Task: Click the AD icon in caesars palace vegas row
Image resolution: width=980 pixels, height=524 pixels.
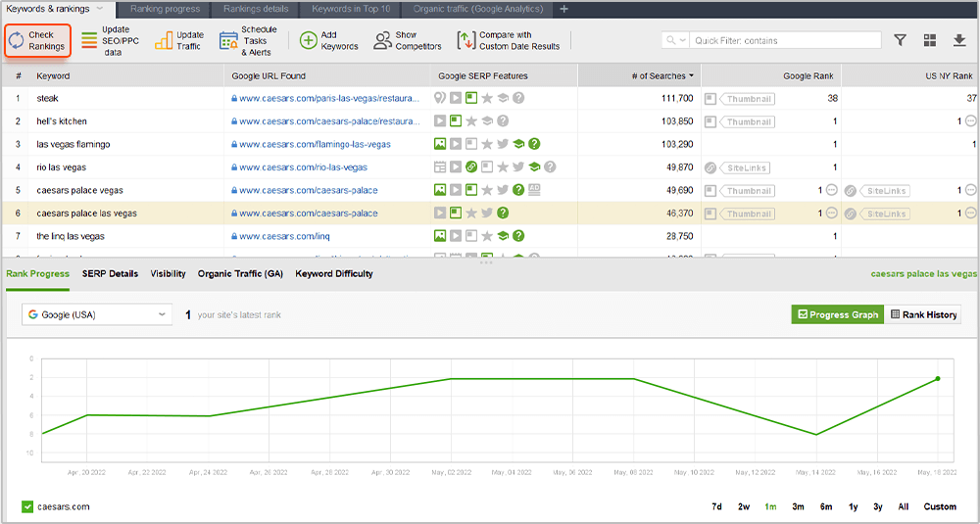Action: 534,190
